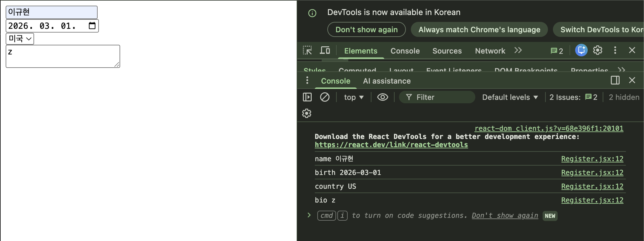Screen dimensions: 644x241
Task: Open the console settings gear
Action: 307,113
